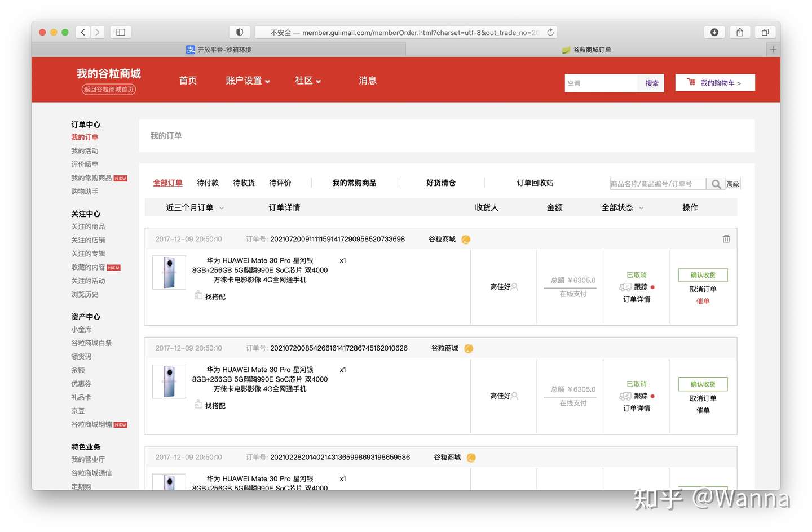
Task: Add a new Safari tab with plus
Action: coord(773,50)
